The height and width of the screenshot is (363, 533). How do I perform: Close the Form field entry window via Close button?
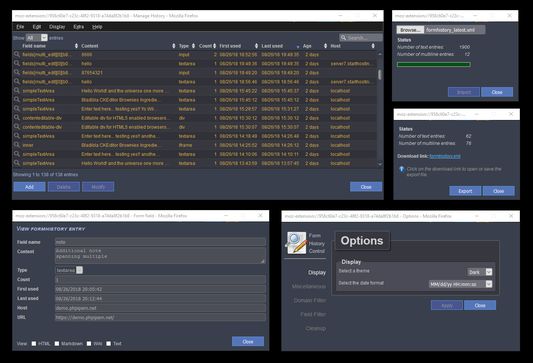tap(248, 342)
